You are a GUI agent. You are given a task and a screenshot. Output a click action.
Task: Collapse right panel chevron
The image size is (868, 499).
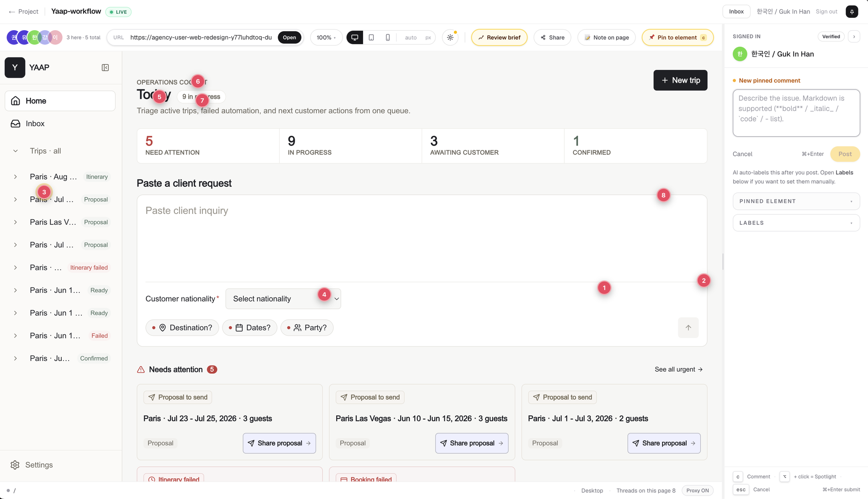click(x=854, y=37)
